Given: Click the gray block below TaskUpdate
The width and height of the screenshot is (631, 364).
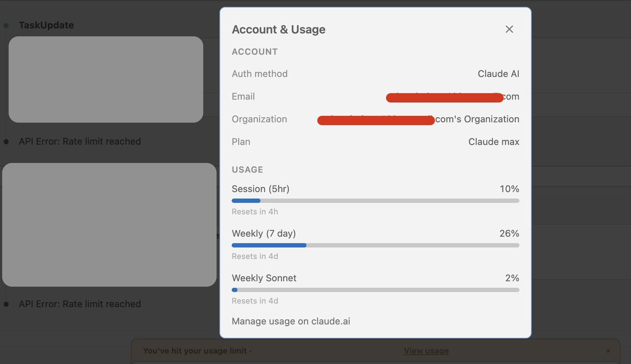Looking at the screenshot, I should (106, 79).
